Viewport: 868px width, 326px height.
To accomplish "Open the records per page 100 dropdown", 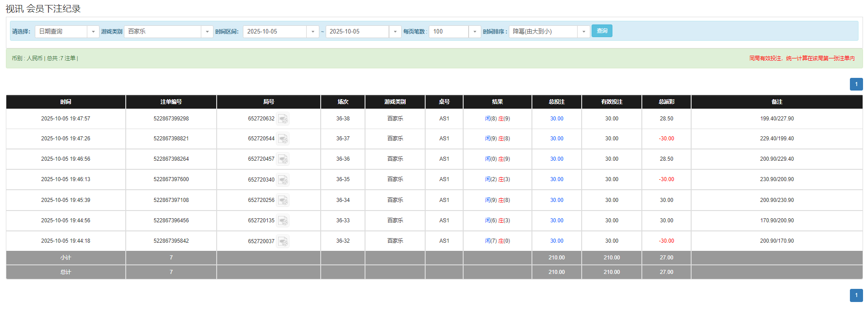I will [x=474, y=32].
